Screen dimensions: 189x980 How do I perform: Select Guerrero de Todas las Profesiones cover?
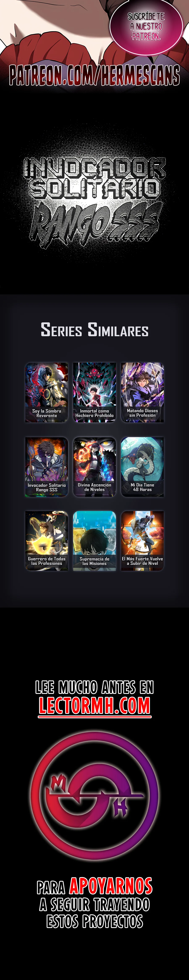coord(47,541)
